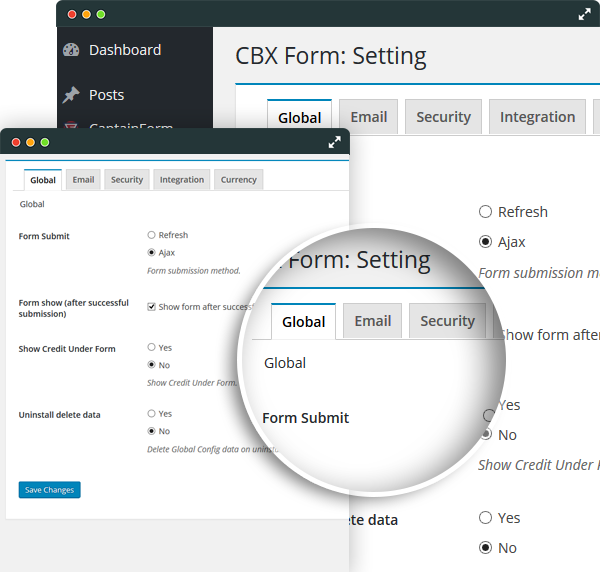Switch to Currency tab in front window

[x=238, y=179]
